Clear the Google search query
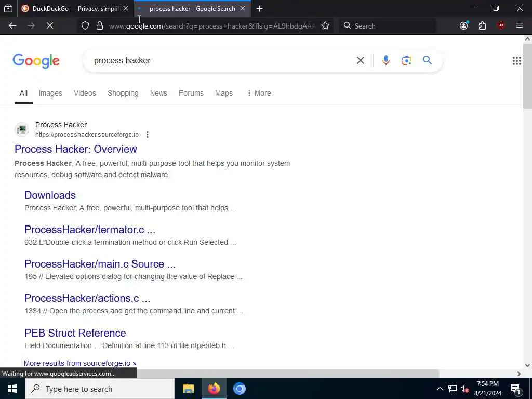The width and height of the screenshot is (532, 399). click(x=361, y=60)
